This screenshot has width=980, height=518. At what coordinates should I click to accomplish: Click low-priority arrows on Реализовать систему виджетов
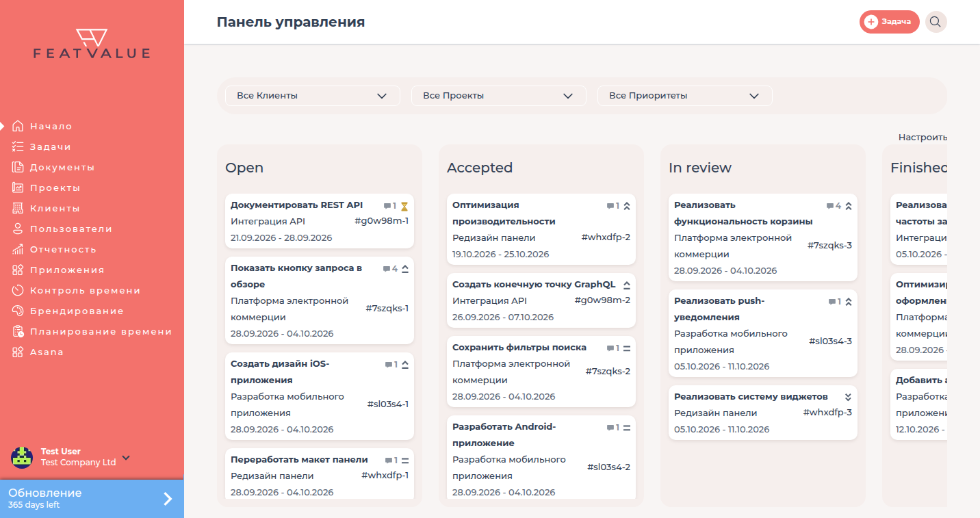pos(848,397)
